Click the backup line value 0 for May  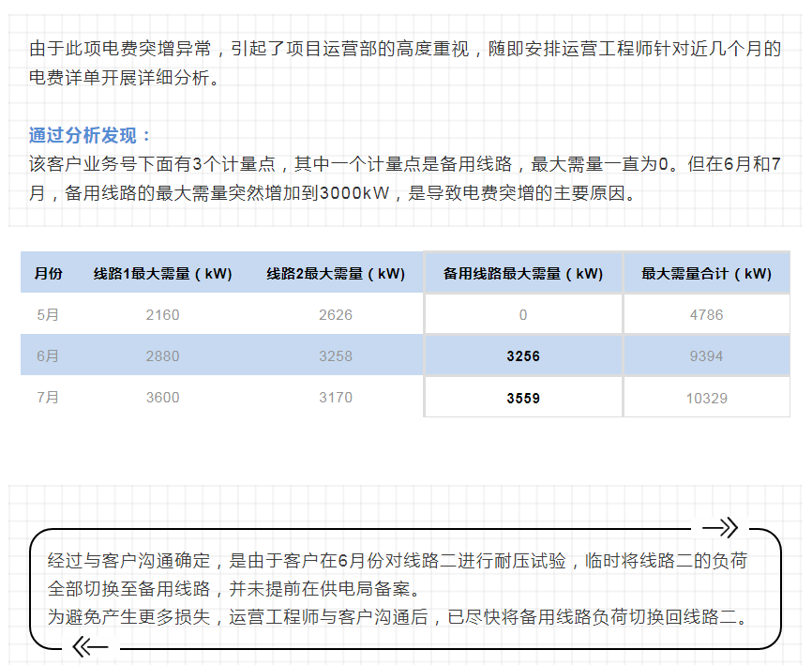[522, 315]
